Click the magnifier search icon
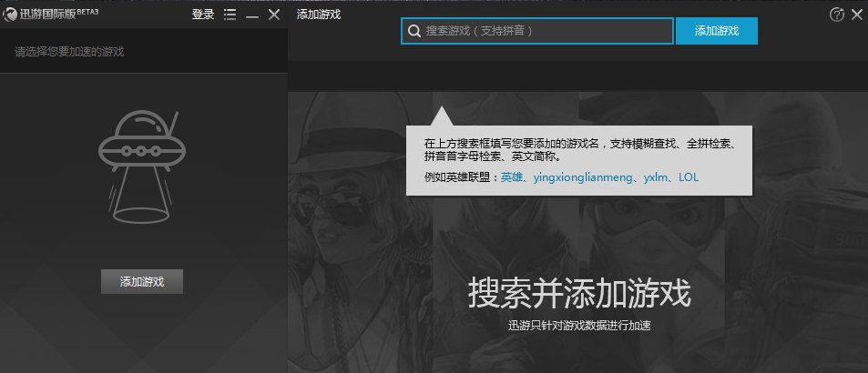This screenshot has width=868, height=373. pos(414,31)
